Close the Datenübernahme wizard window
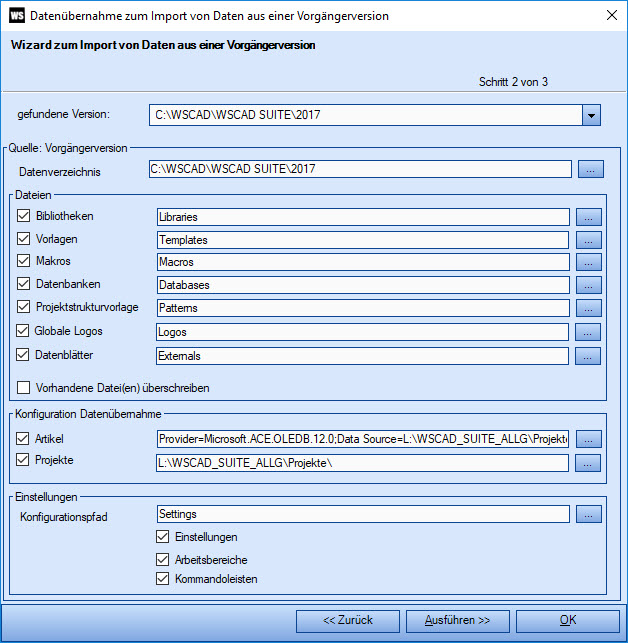Viewport: 628px width, 643px height. click(612, 16)
